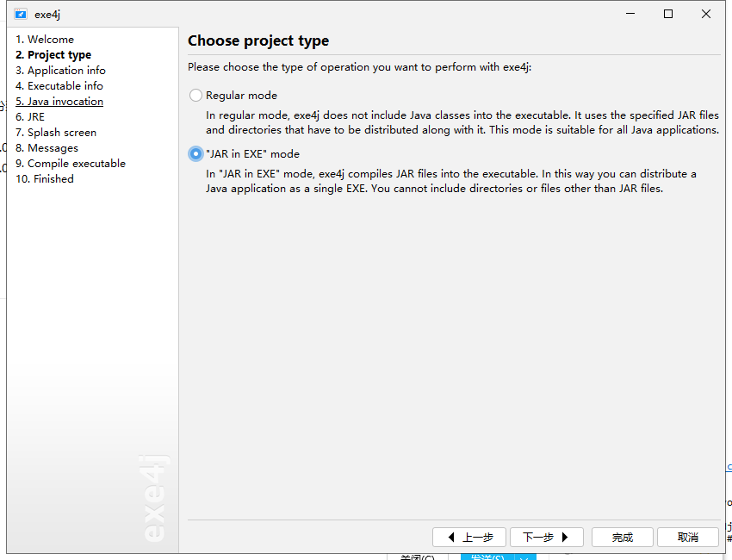Viewport: 732px width, 560px height.
Task: Click the 上一步 (previous) button
Action: pyautogui.click(x=469, y=537)
